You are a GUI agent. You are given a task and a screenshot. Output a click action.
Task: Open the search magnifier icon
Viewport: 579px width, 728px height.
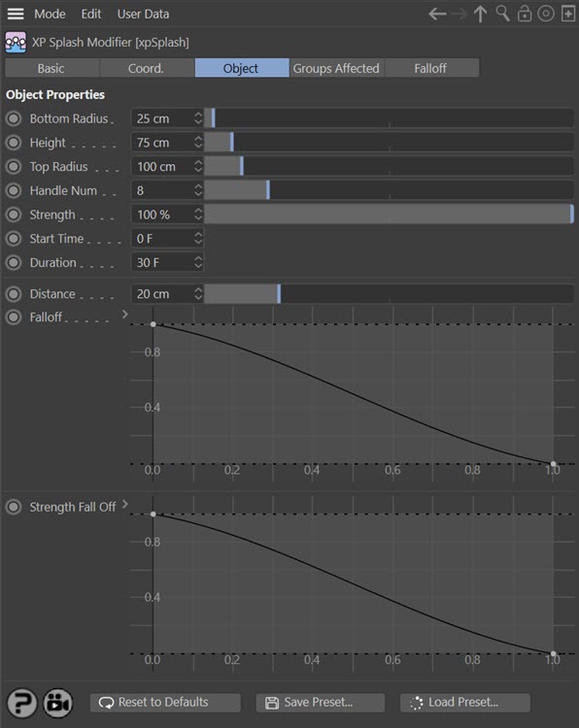coord(503,14)
